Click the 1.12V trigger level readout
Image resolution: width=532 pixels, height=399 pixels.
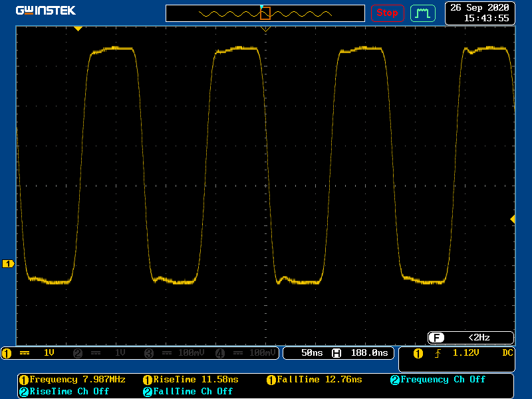point(465,353)
